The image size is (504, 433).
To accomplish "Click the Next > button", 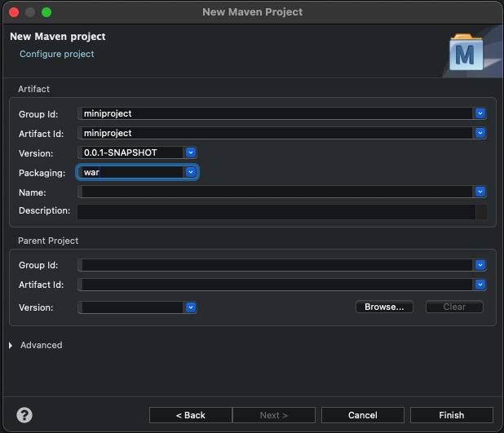I will click(274, 415).
